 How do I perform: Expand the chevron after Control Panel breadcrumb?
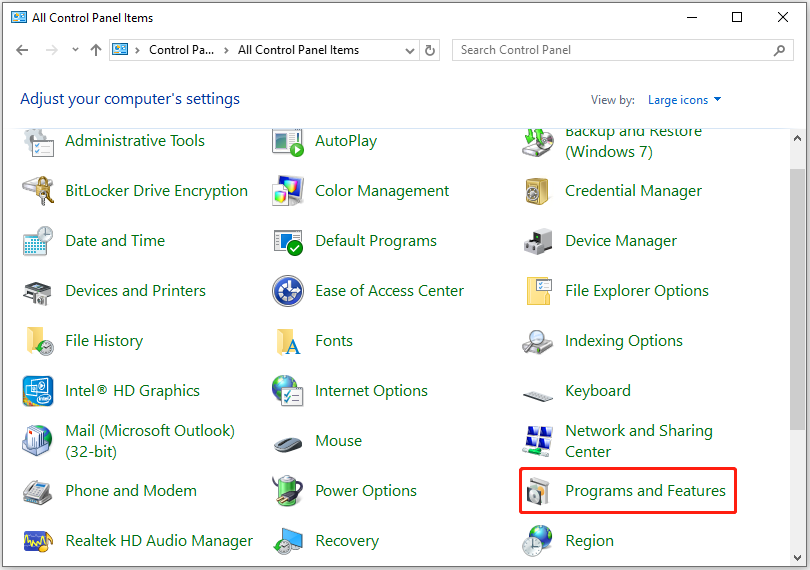(x=226, y=50)
